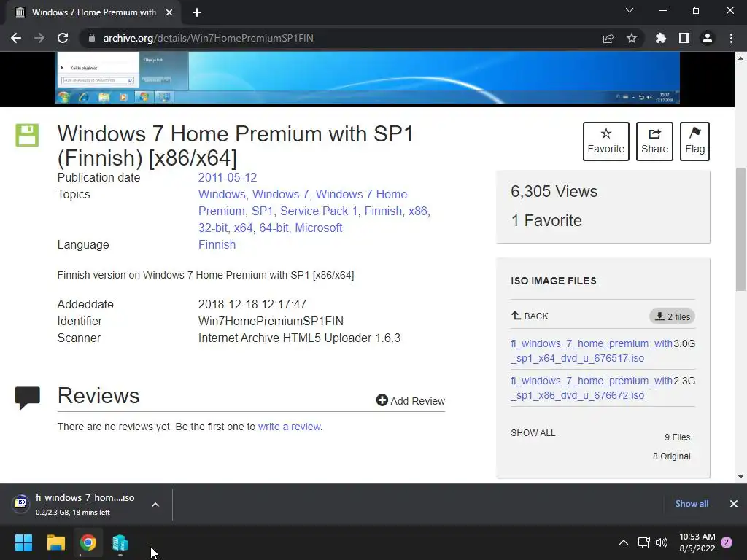Follow the 64-bit topic link
The width and height of the screenshot is (747, 560).
pos(274,227)
